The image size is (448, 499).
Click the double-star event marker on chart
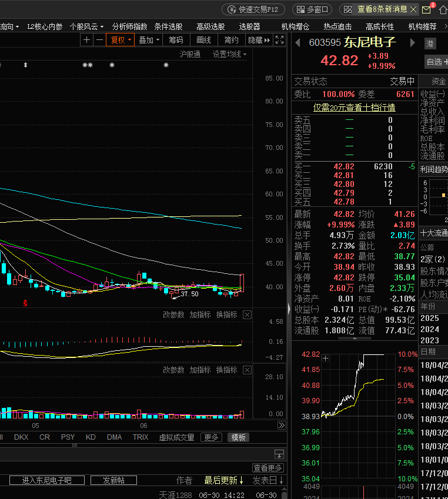(x=88, y=65)
